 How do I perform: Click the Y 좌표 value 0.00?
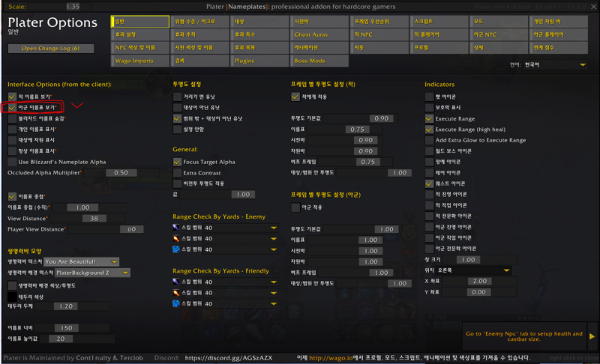[x=478, y=292]
